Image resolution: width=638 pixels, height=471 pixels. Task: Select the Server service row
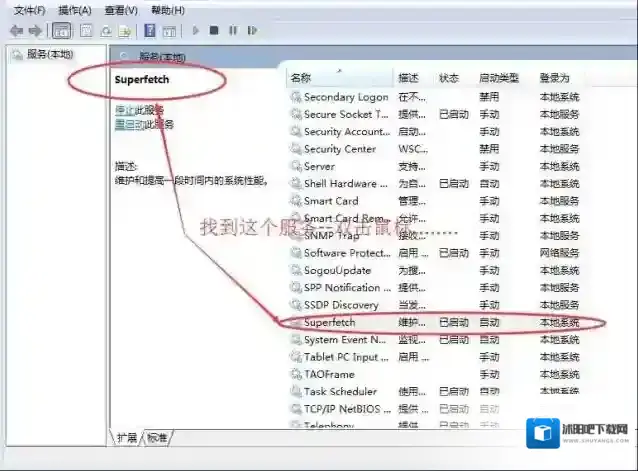[x=435, y=166]
